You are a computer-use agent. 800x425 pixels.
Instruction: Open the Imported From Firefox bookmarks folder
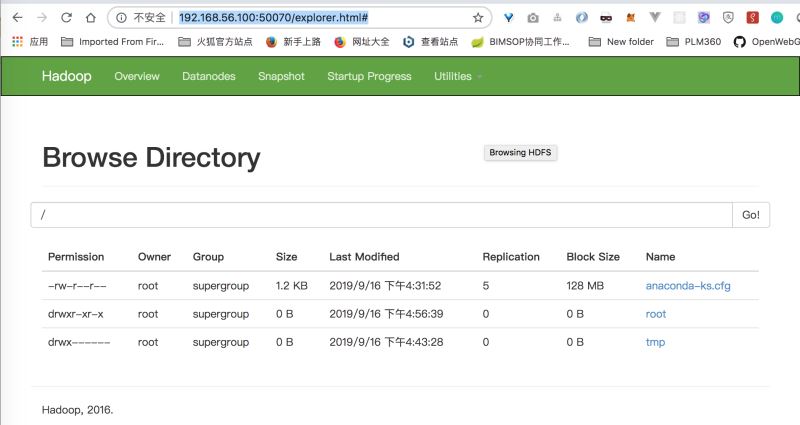tap(111, 42)
